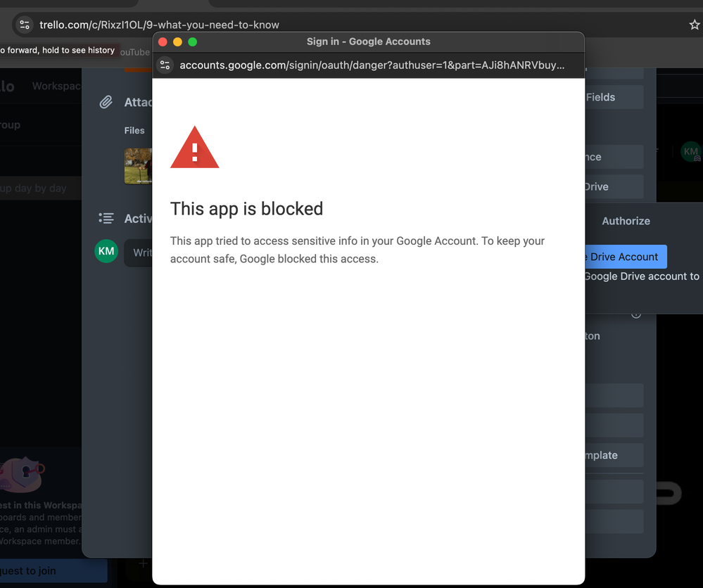Image resolution: width=703 pixels, height=588 pixels.
Task: Click the Connect Drive Account button
Action: [626, 257]
